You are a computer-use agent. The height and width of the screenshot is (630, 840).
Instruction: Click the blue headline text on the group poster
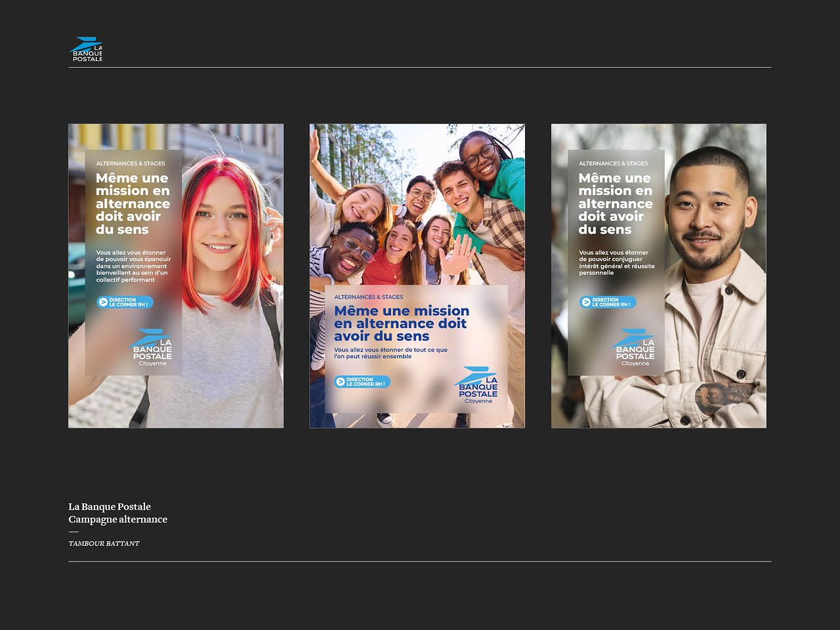tap(401, 324)
